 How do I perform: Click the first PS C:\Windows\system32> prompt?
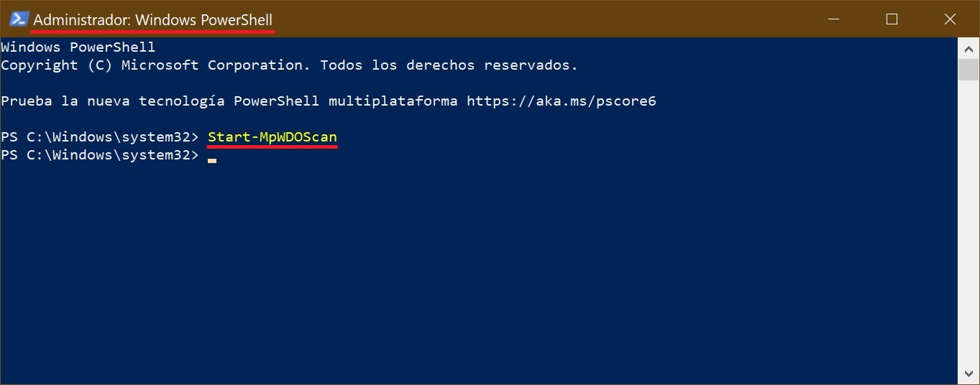(x=100, y=136)
